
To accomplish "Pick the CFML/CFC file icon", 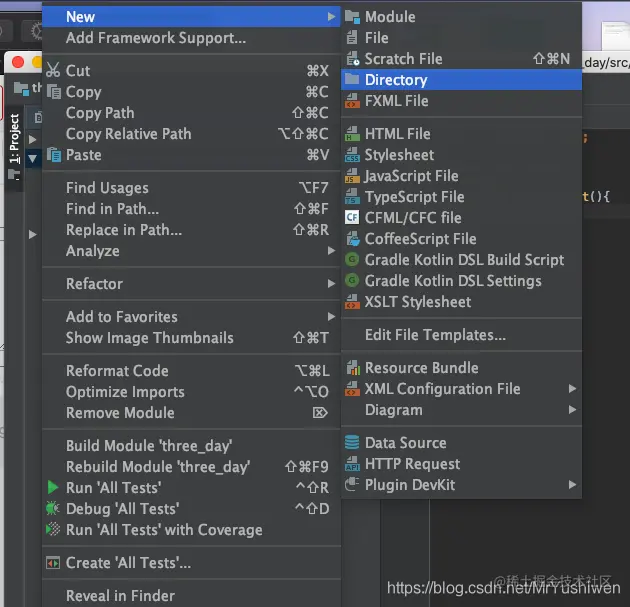I will click(352, 218).
